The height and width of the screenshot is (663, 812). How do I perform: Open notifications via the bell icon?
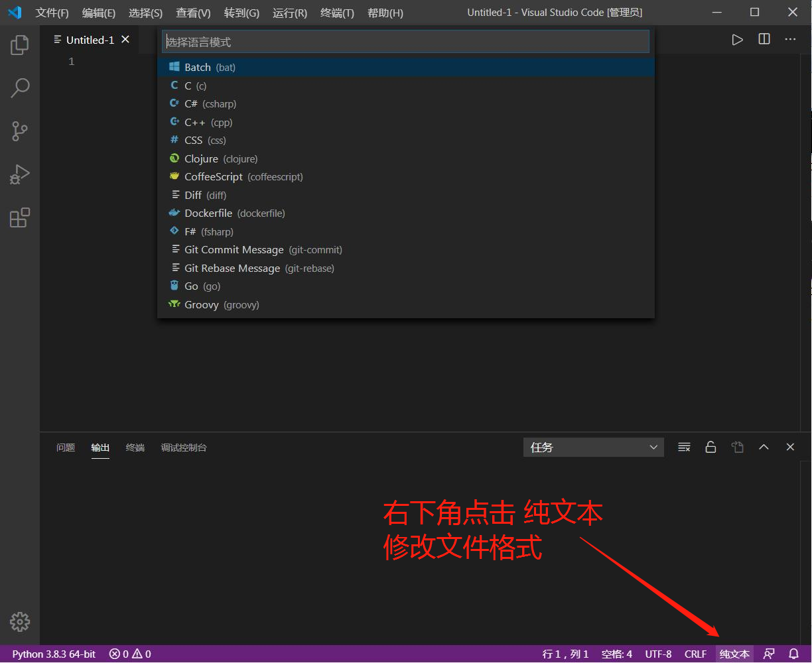pos(793,654)
